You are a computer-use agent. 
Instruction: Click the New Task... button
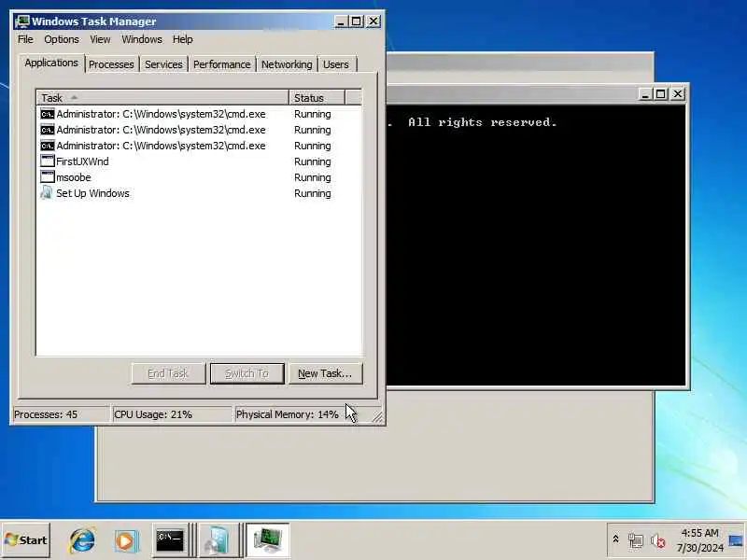[325, 374]
